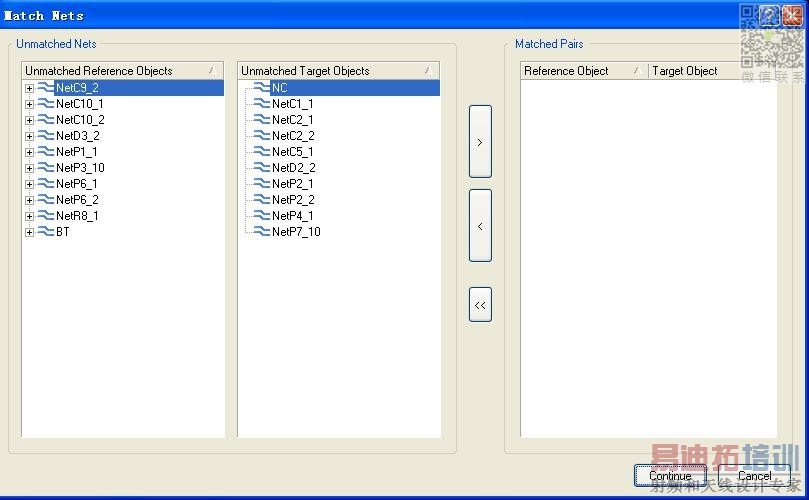The image size is (809, 500).
Task: Expand the NetP3_10 tree node
Action: (x=29, y=168)
